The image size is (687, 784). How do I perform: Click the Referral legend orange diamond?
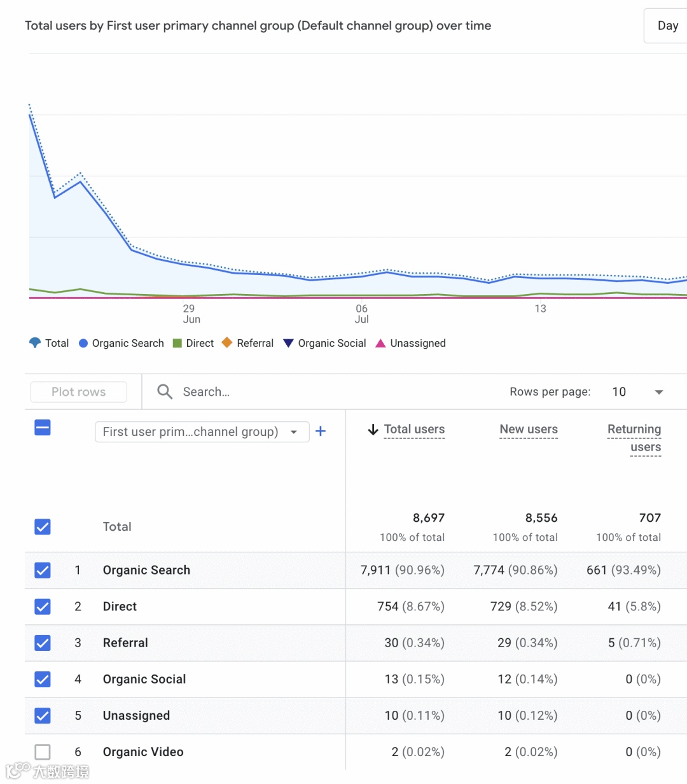[226, 343]
